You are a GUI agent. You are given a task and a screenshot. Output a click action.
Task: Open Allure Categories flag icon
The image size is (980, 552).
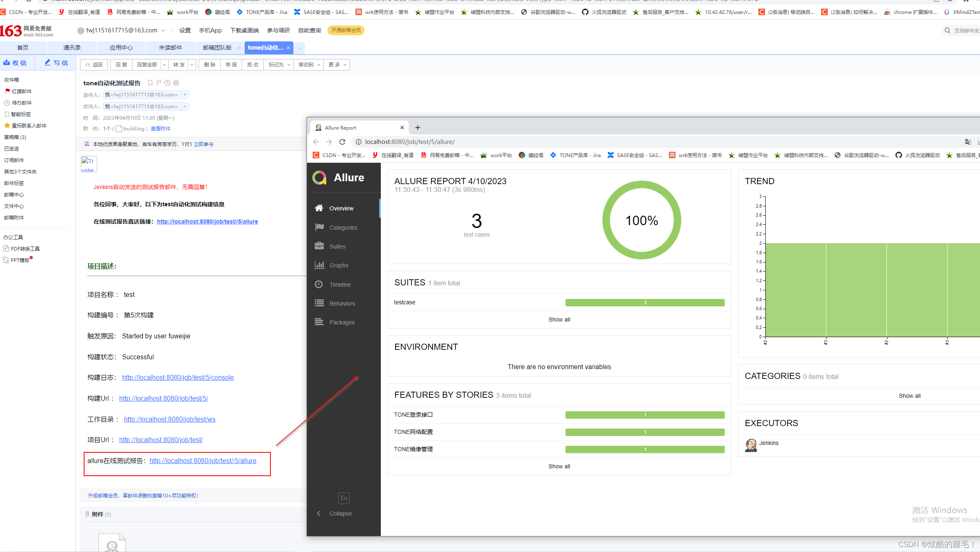(319, 227)
